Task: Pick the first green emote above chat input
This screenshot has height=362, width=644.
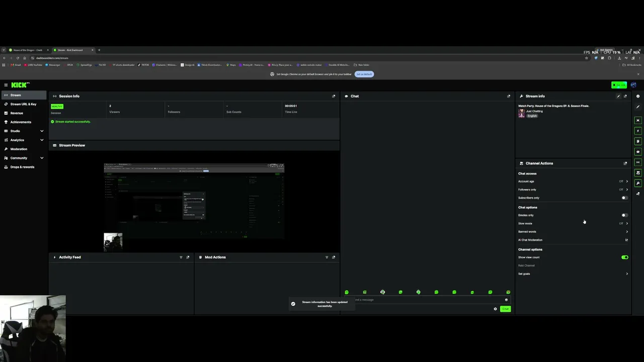Action: click(x=347, y=292)
